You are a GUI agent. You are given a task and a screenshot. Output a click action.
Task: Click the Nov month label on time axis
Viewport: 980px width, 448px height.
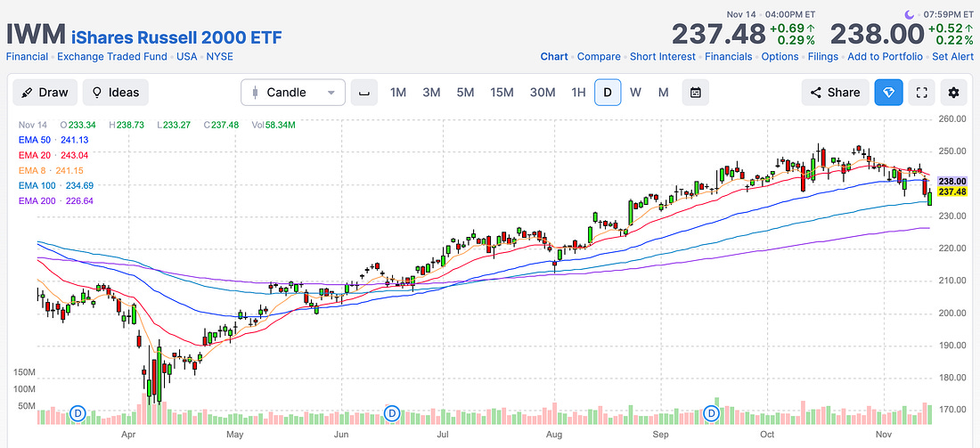pos(883,434)
